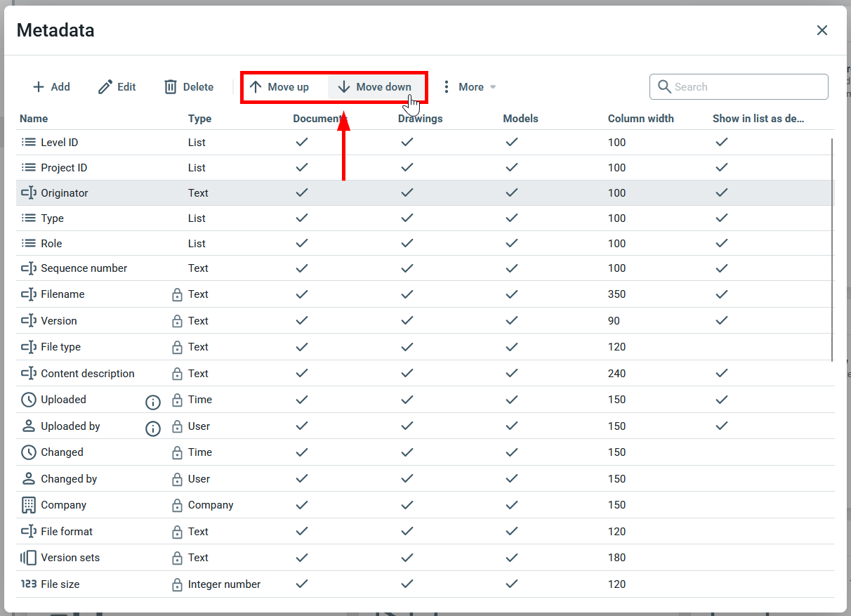Viewport: 851px width, 616px height.
Task: Click the lock icon in Filename row
Action: tap(177, 295)
